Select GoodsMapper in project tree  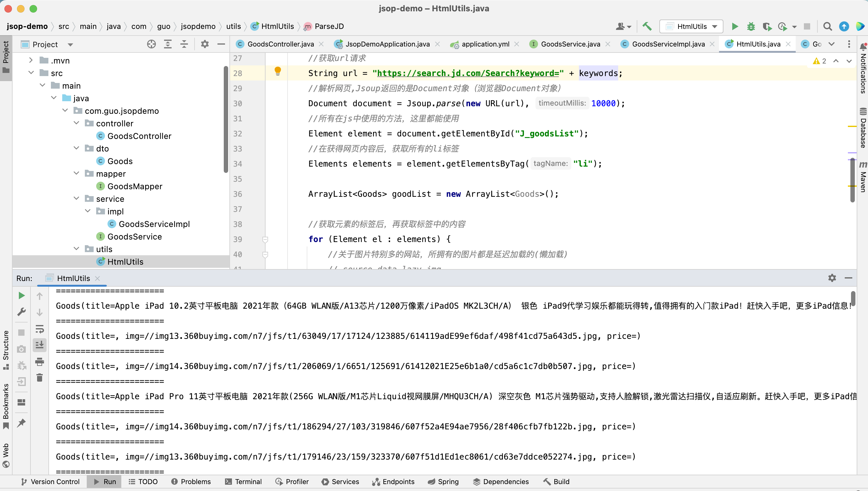[135, 186]
